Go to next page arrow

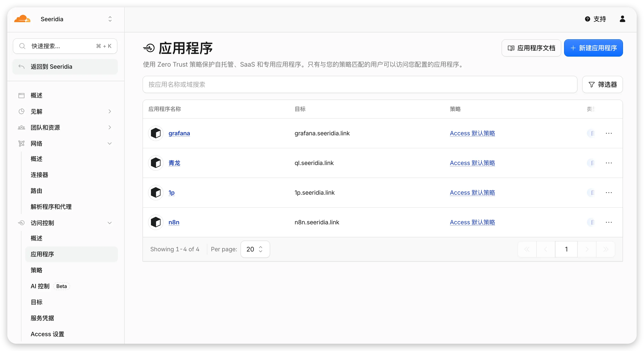point(587,249)
